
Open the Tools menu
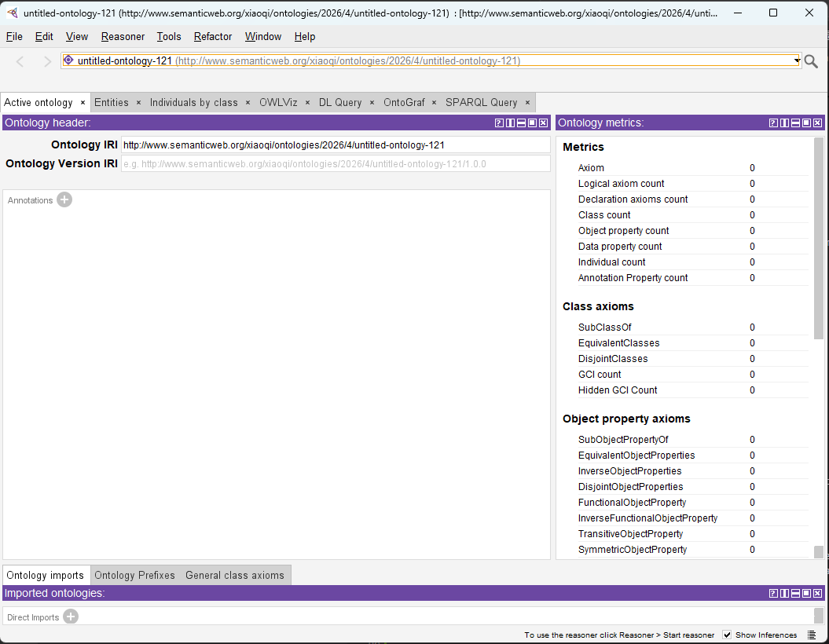coord(169,36)
